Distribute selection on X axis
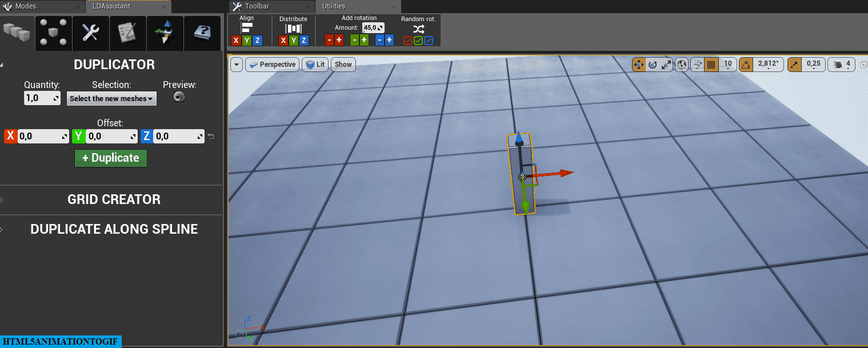Image resolution: width=868 pixels, height=348 pixels. 283,41
